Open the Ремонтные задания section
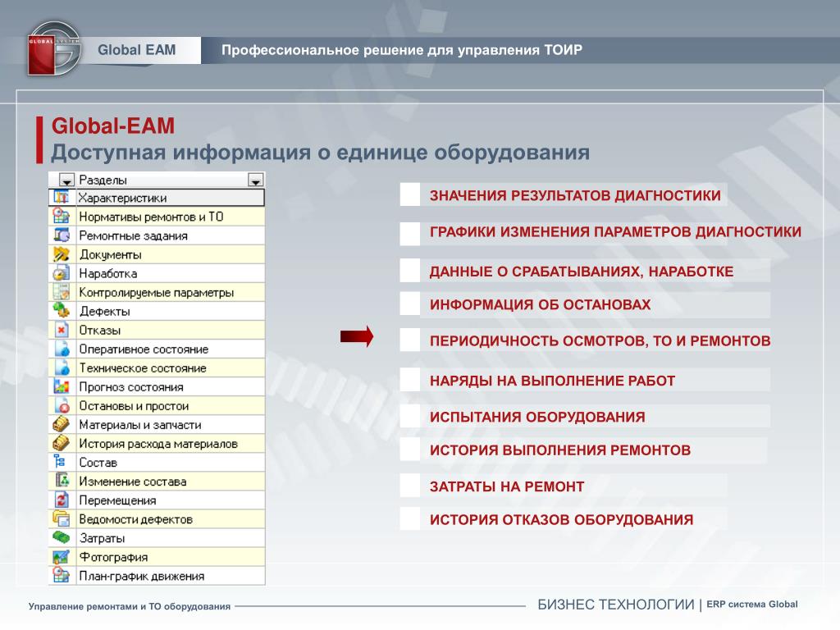Screen dimensions: 840x630 click(x=157, y=235)
